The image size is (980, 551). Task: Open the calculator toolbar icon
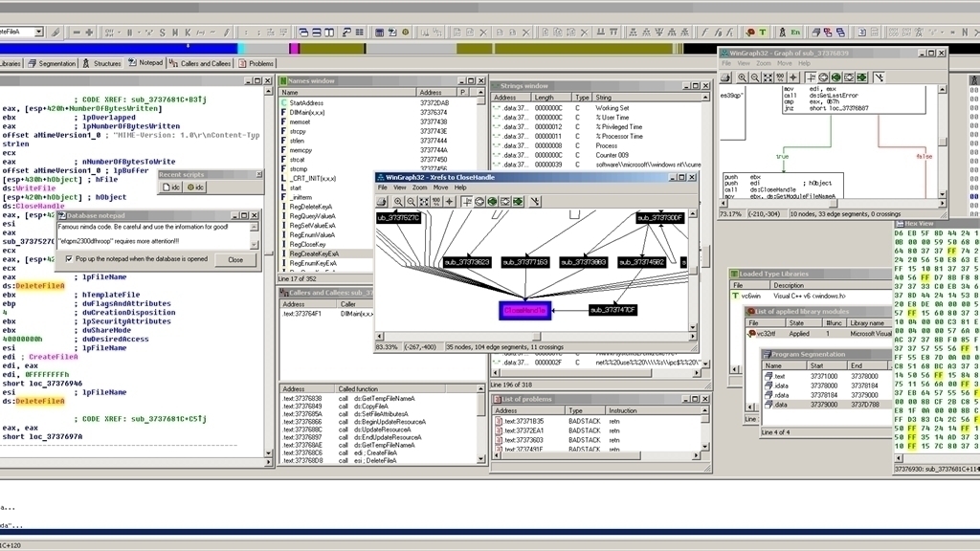click(x=379, y=33)
